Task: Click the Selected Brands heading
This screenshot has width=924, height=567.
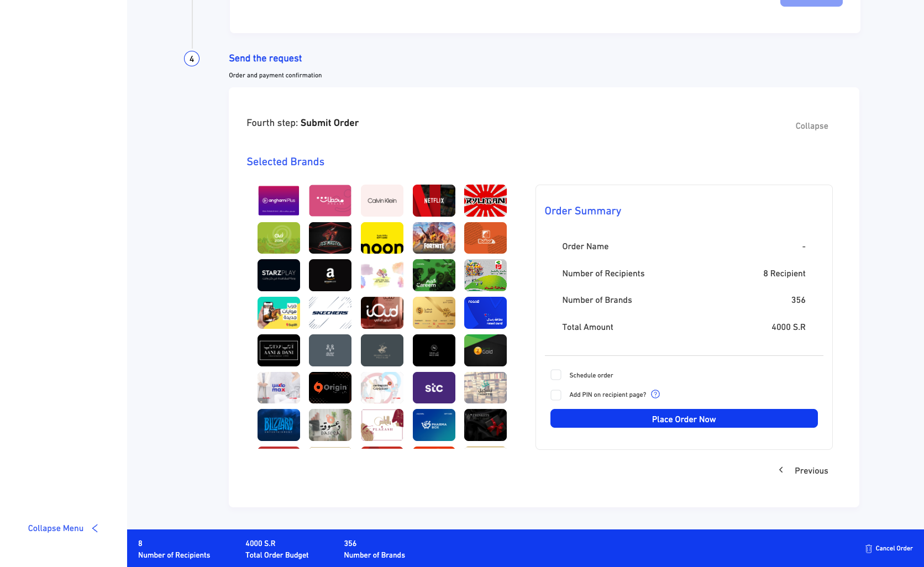Action: tap(285, 162)
